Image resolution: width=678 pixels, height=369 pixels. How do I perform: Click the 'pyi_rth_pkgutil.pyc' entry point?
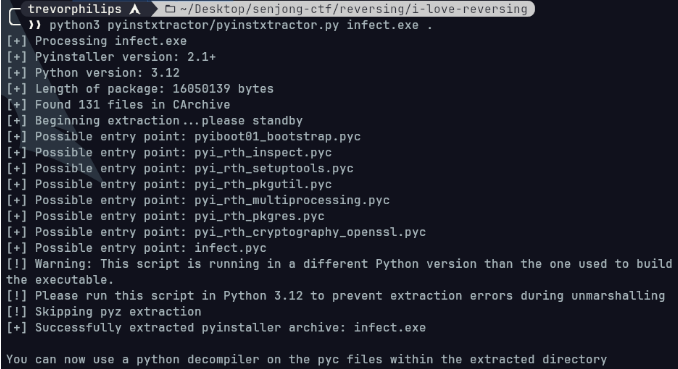click(x=263, y=184)
